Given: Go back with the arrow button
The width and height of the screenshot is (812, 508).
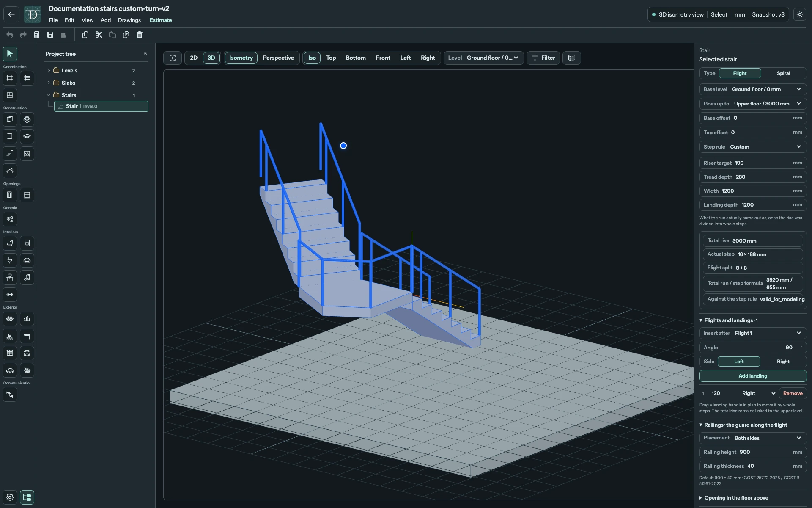Looking at the screenshot, I should 11,14.
